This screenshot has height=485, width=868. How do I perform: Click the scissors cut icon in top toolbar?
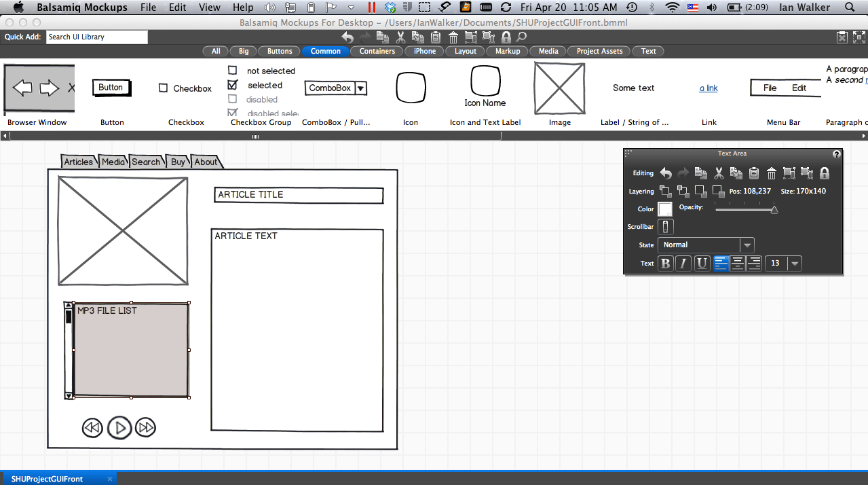[400, 37]
